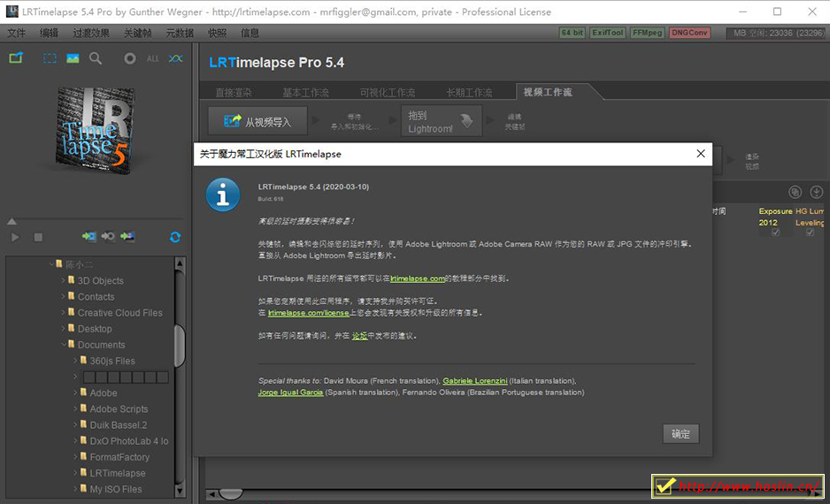Click the red DNGConv status badge
830x504 pixels.
(x=689, y=33)
